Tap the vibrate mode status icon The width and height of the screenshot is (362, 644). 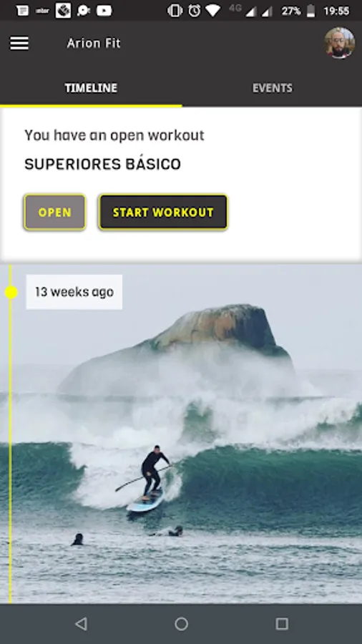click(175, 11)
